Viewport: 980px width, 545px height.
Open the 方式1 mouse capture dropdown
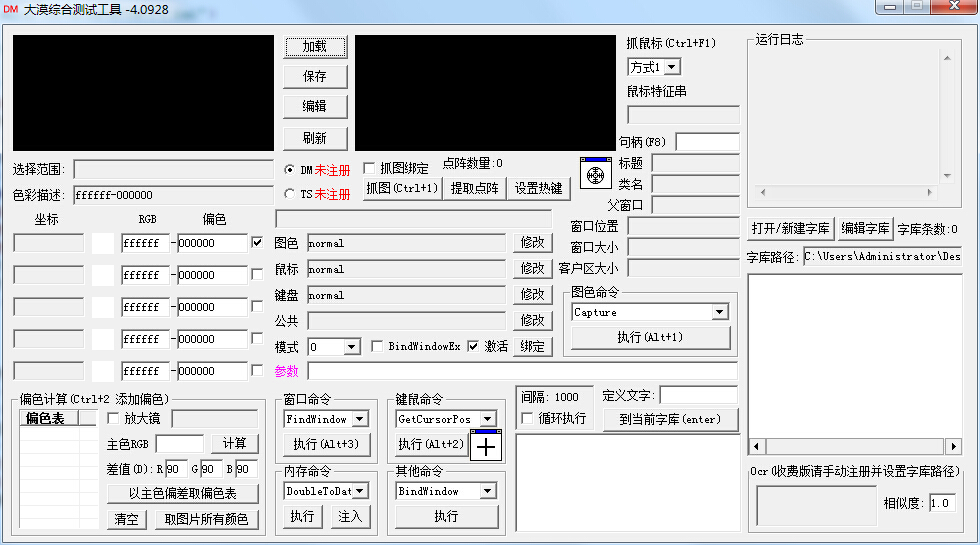click(x=672, y=67)
